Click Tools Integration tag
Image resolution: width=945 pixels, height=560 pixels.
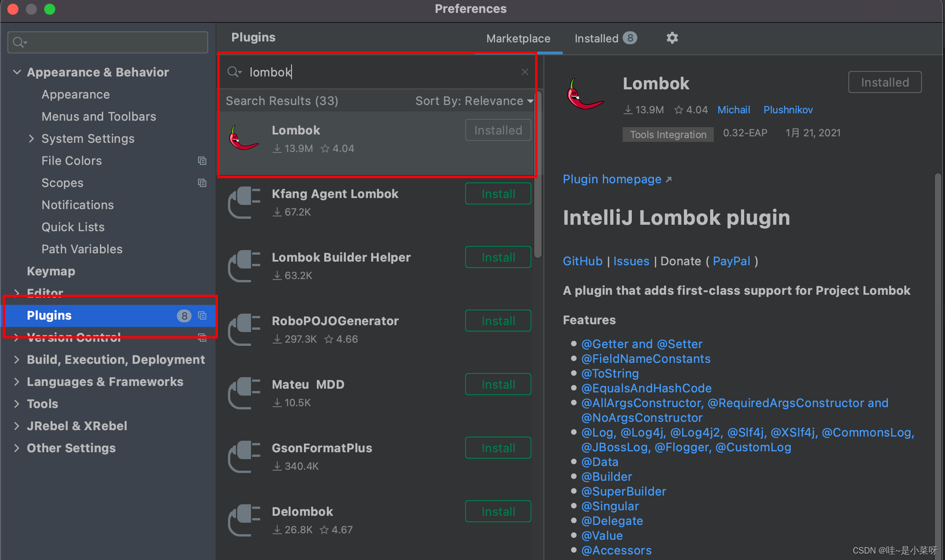[x=668, y=134]
